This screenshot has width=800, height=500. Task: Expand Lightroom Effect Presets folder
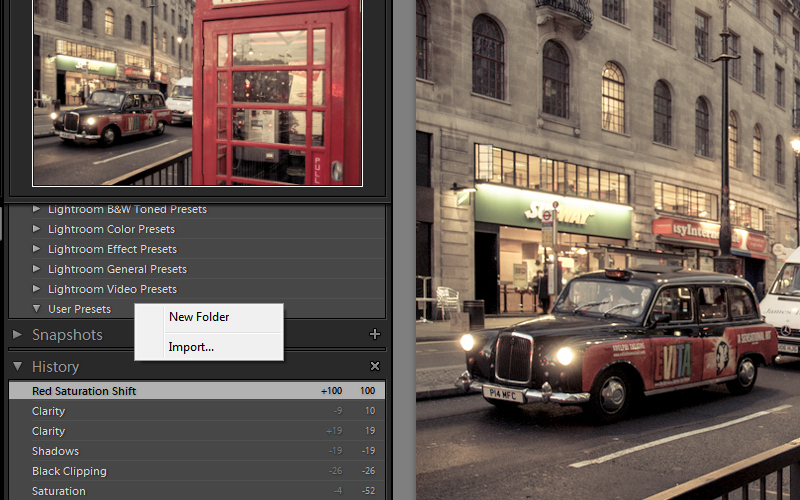click(x=112, y=249)
